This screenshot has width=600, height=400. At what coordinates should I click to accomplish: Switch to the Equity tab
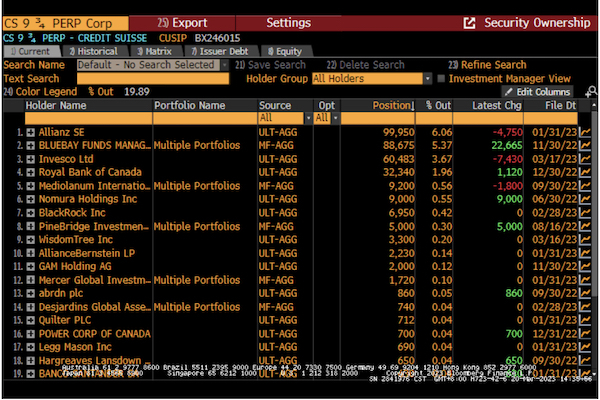pyautogui.click(x=285, y=51)
